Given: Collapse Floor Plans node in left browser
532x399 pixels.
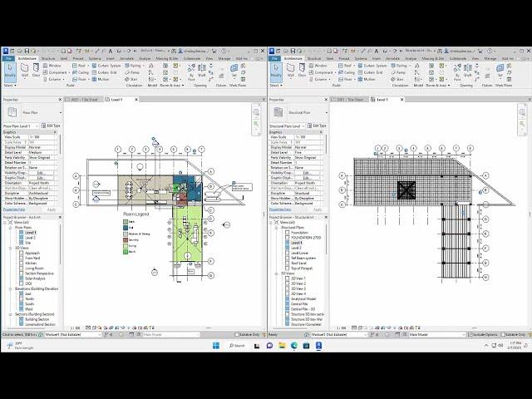Looking at the screenshot, I should click(10, 227).
